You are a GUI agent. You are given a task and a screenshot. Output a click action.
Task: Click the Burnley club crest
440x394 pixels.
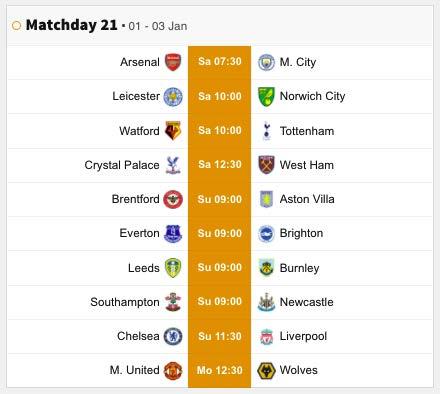point(266,268)
